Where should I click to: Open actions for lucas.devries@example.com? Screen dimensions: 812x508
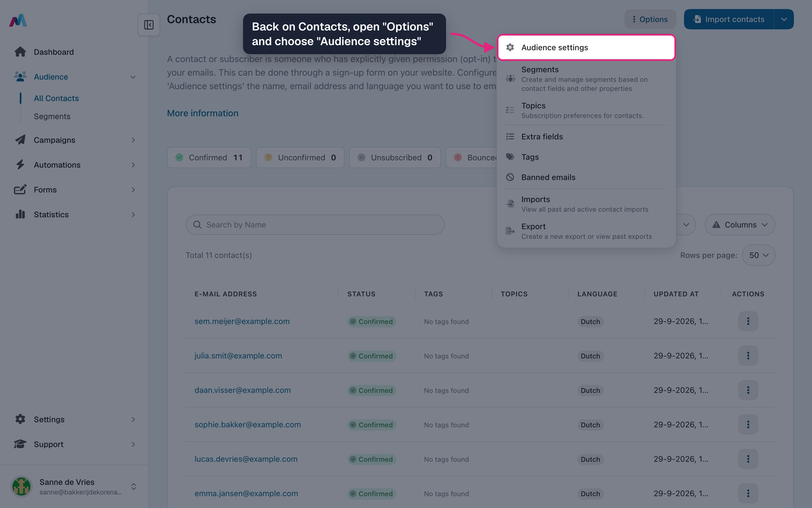748,459
